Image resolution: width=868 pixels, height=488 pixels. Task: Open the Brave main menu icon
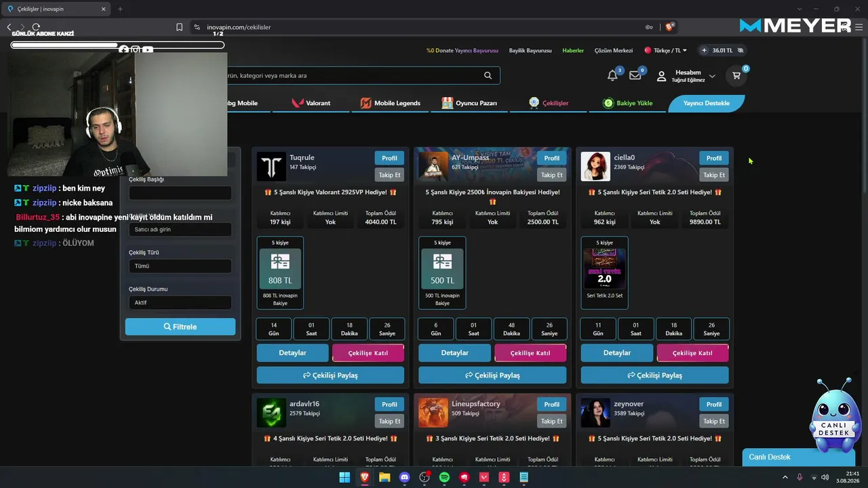point(859,27)
